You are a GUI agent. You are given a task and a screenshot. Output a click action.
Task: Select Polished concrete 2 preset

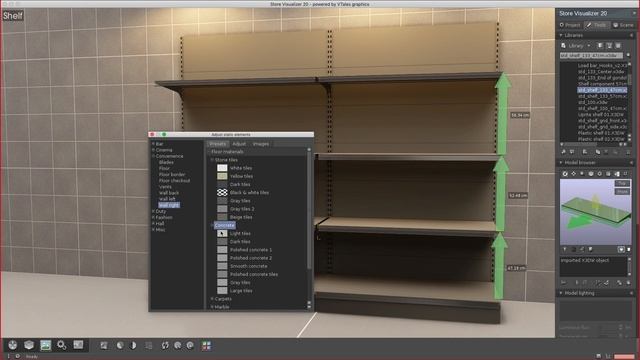click(x=251, y=258)
